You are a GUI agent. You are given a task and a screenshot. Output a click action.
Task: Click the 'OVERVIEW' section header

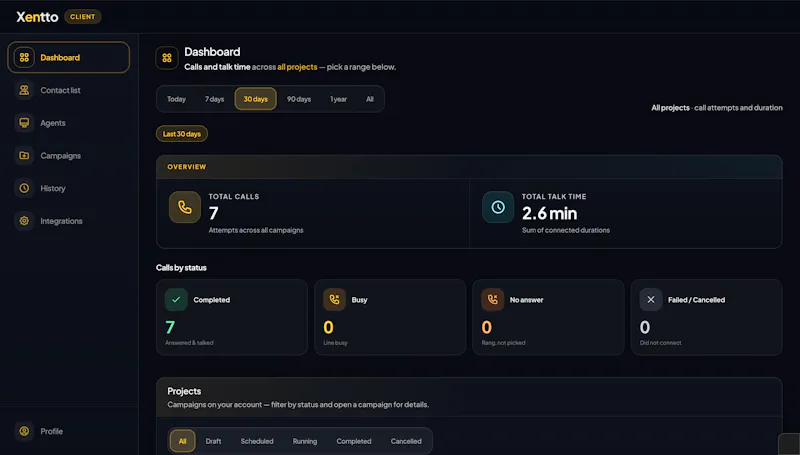point(187,167)
